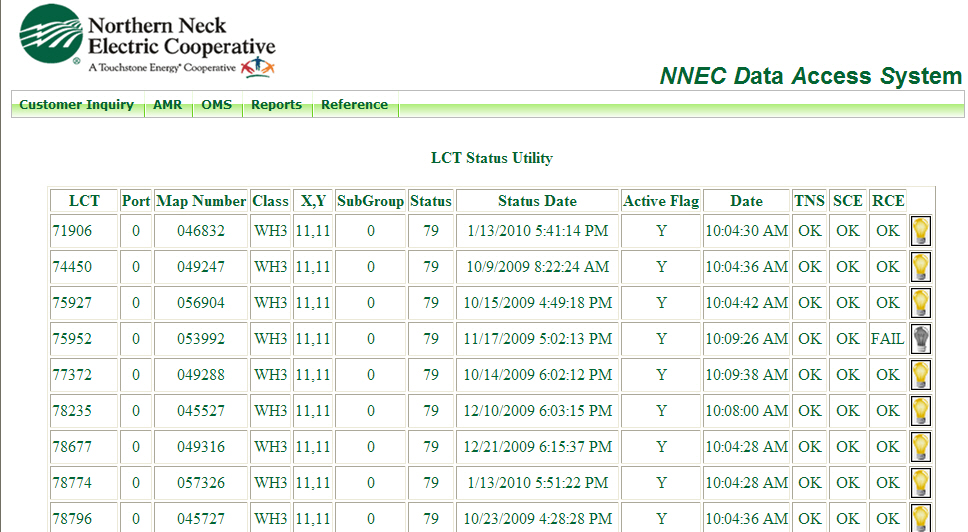Click the Map Number column header
The image size is (968, 532).
click(201, 201)
